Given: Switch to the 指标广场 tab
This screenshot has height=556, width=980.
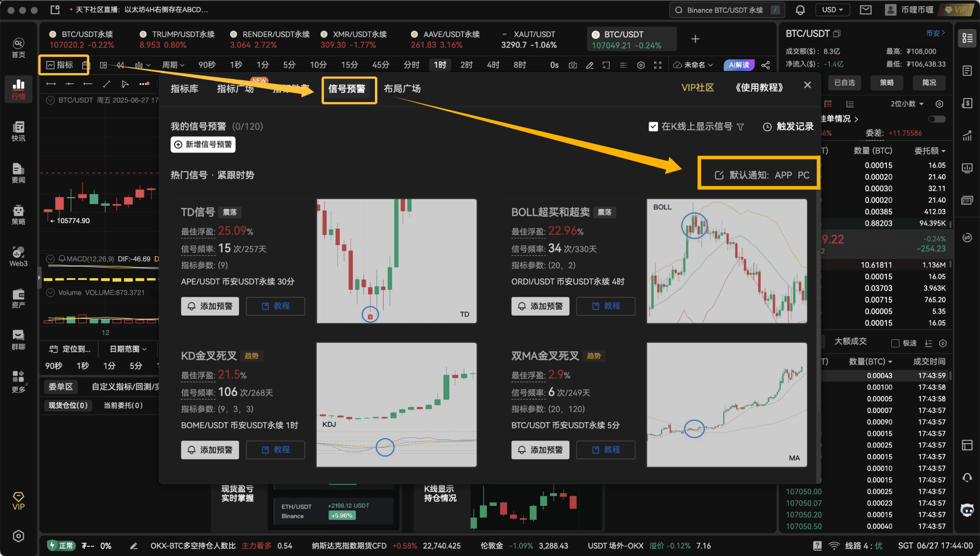Looking at the screenshot, I should (235, 89).
